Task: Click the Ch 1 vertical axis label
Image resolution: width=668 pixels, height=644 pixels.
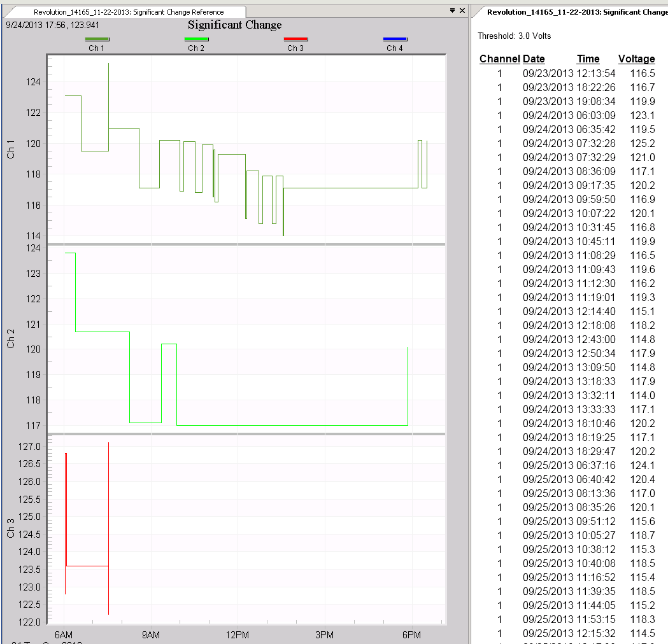Action: 11,150
